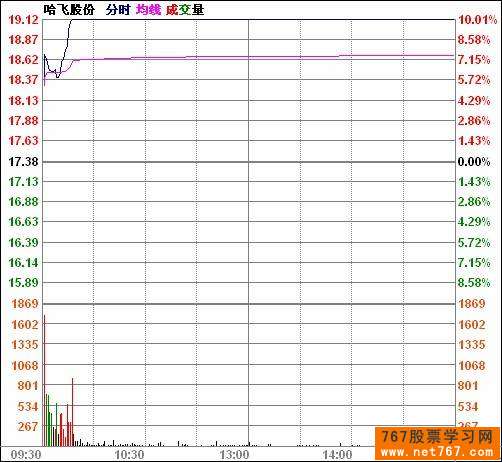Click the 09:30 time axis marker
This screenshot has height=462, width=502.
pyautogui.click(x=26, y=455)
